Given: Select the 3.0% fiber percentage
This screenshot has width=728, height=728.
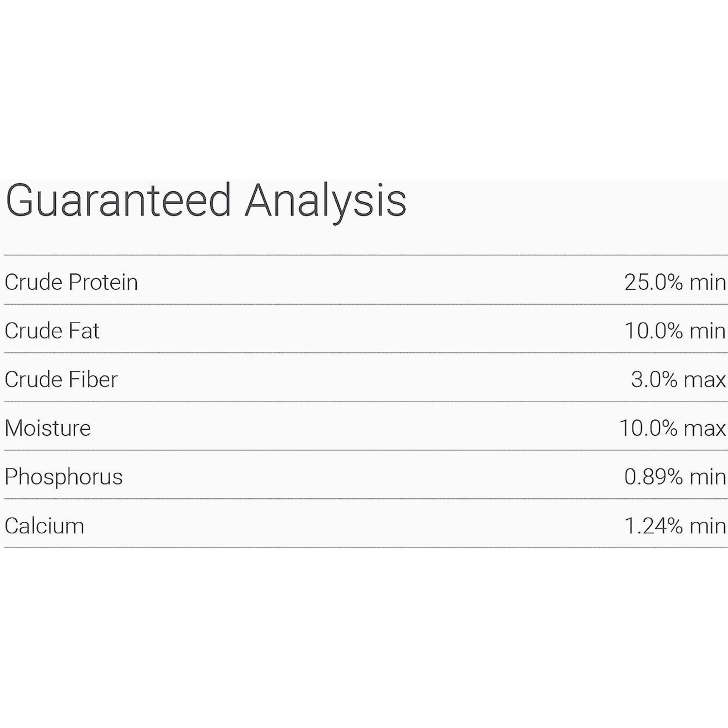Looking at the screenshot, I should pos(654,380).
